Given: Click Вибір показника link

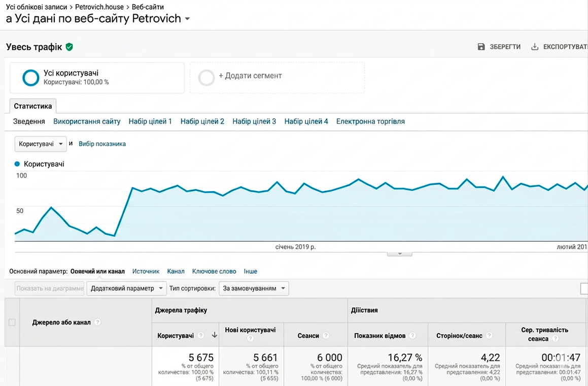Looking at the screenshot, I should pos(102,144).
